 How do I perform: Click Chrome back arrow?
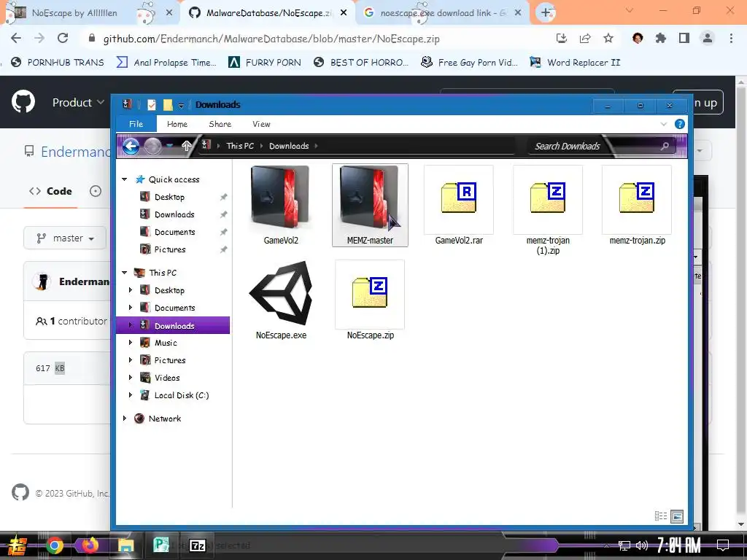[x=16, y=38]
